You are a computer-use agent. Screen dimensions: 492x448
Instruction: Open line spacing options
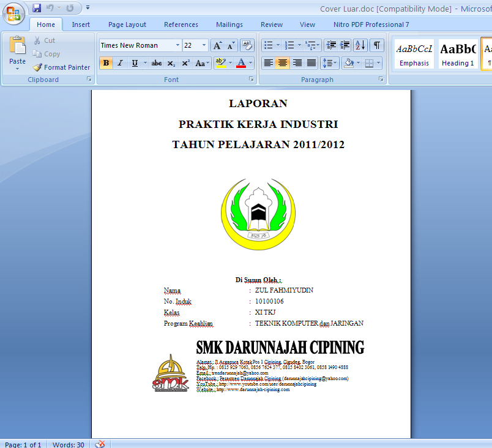[329, 63]
